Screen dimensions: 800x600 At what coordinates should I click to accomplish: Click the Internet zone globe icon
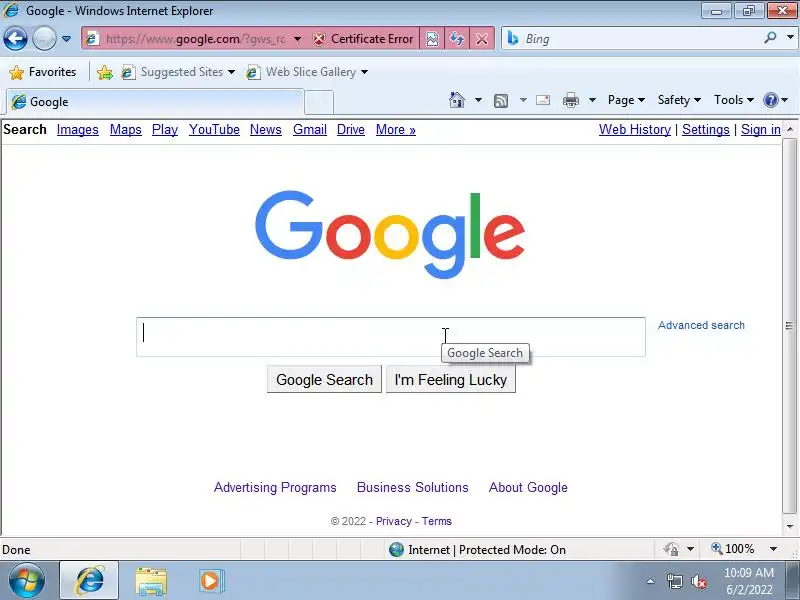(x=396, y=549)
